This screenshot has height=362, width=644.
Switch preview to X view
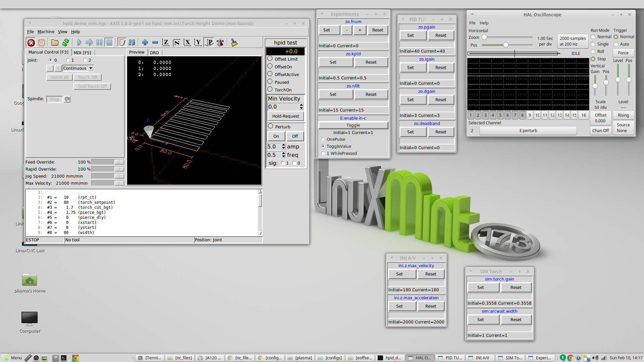tap(187, 43)
